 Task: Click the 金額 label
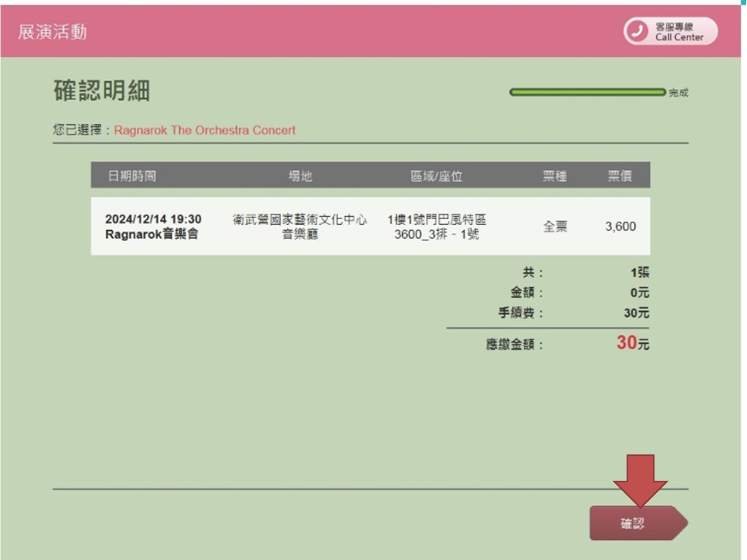click(x=526, y=293)
